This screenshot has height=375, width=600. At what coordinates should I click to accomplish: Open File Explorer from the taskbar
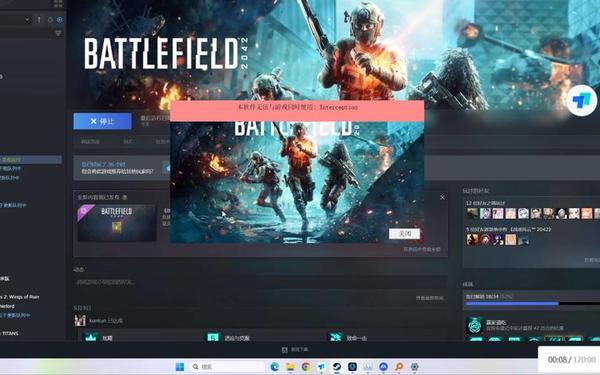pyautogui.click(x=290, y=367)
